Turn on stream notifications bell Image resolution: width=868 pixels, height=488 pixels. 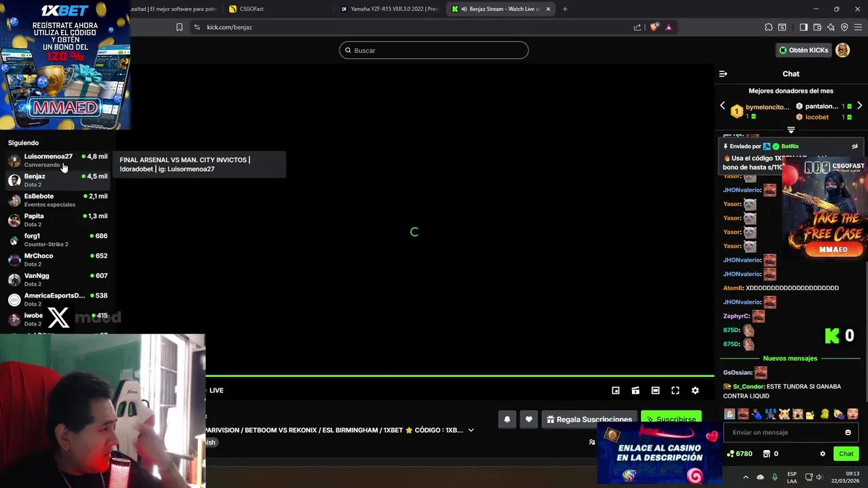coord(507,420)
